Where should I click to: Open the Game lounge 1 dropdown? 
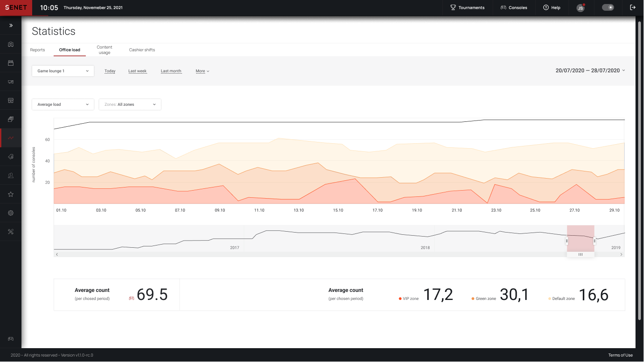point(63,71)
